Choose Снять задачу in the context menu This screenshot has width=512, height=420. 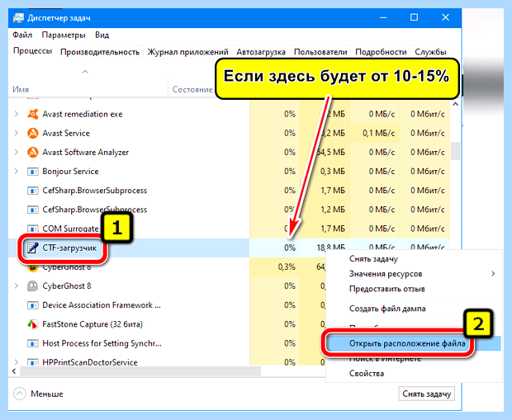pyautogui.click(x=373, y=259)
